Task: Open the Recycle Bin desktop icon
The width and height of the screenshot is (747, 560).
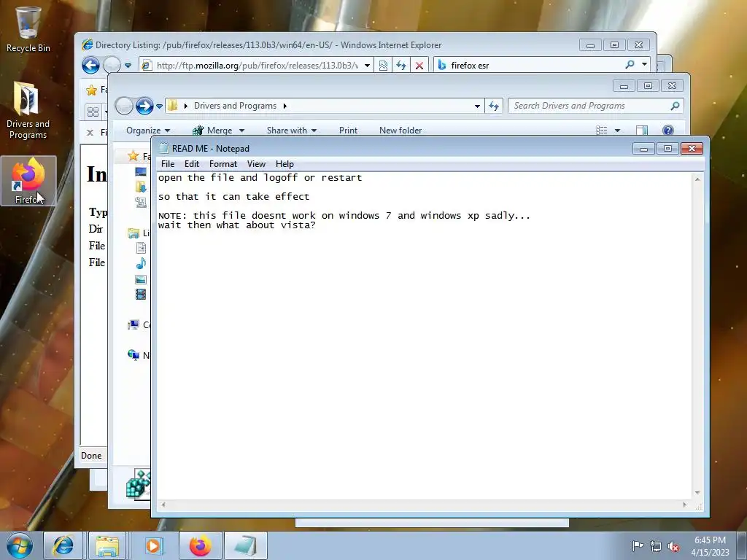Action: coord(28,29)
